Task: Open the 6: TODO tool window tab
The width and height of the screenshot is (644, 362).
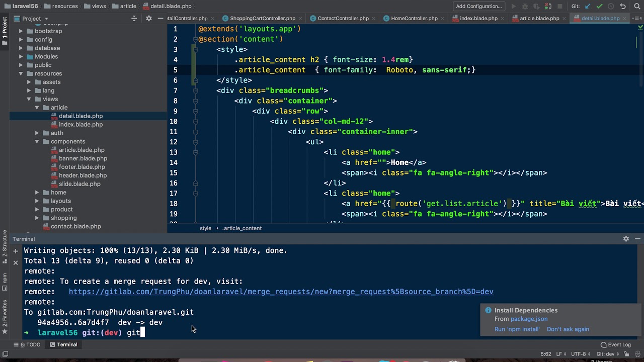Action: (x=27, y=345)
